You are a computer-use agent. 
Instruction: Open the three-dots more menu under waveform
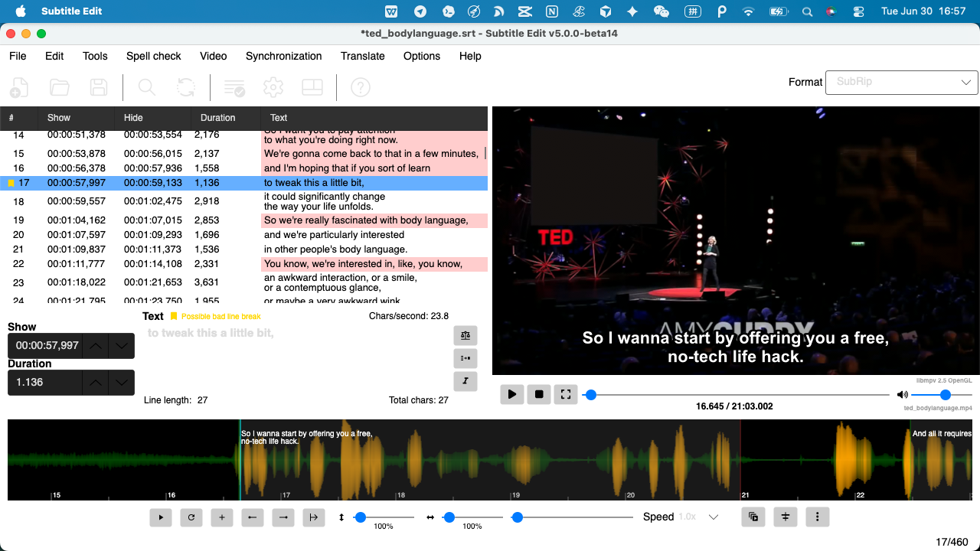[x=818, y=517]
